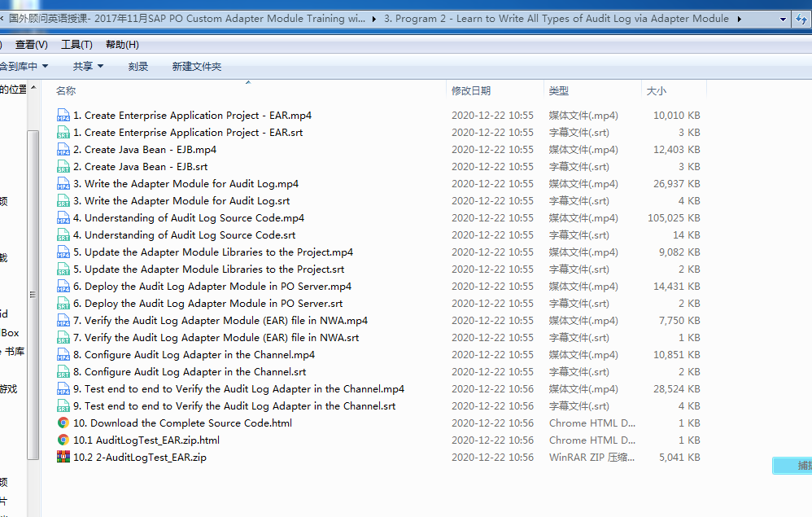This screenshot has height=517, width=812.
Task: Select 2. Create Java Bean - EJB.srt name
Action: [x=140, y=166]
